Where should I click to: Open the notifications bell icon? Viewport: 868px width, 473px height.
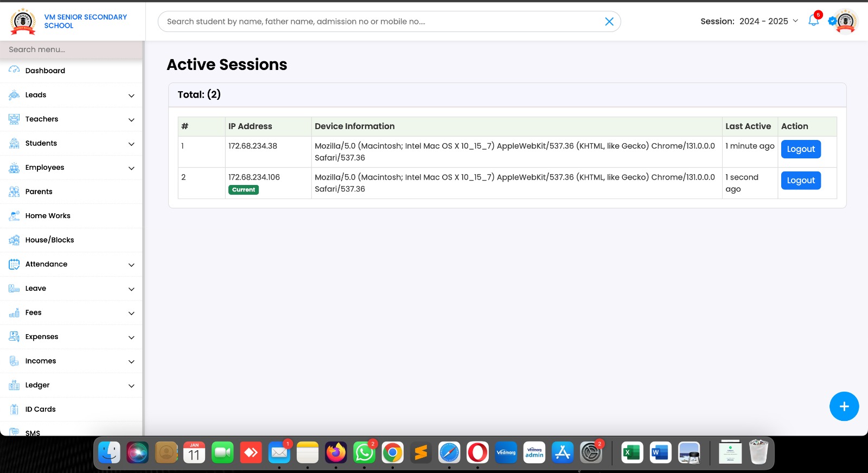[x=813, y=21]
